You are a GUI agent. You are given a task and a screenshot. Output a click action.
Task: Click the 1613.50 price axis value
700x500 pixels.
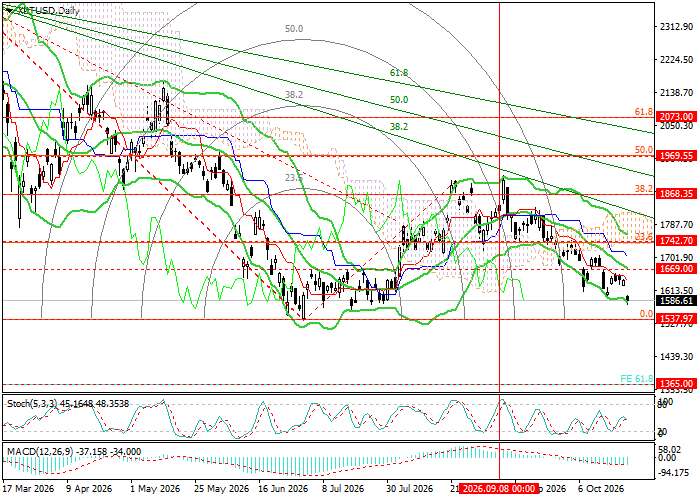tap(676, 291)
